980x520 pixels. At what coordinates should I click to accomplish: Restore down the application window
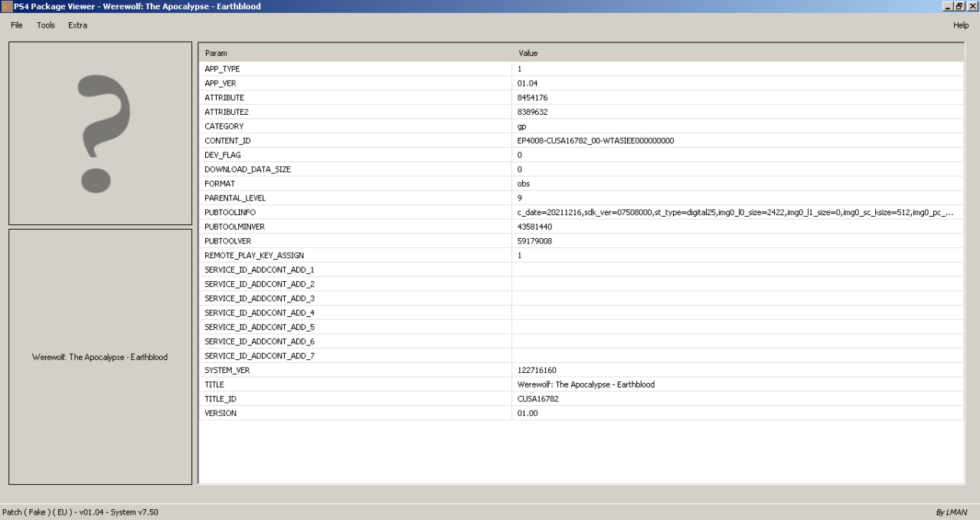pos(959,6)
